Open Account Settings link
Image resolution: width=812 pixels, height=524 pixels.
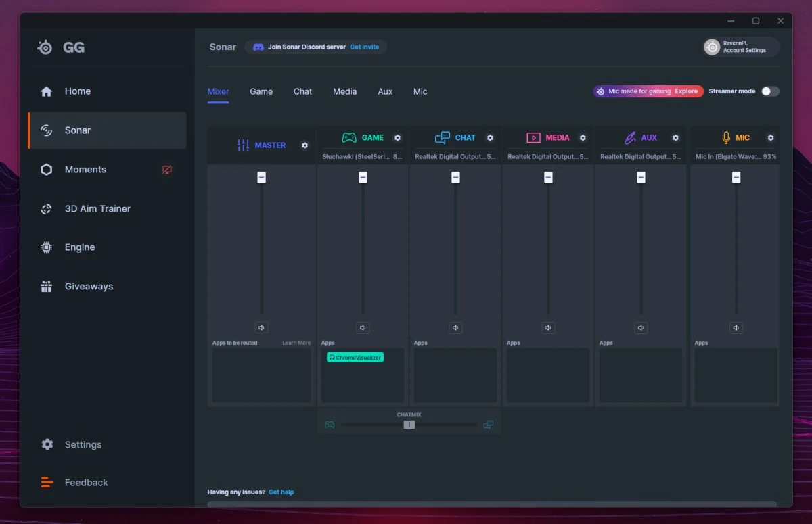tap(744, 51)
